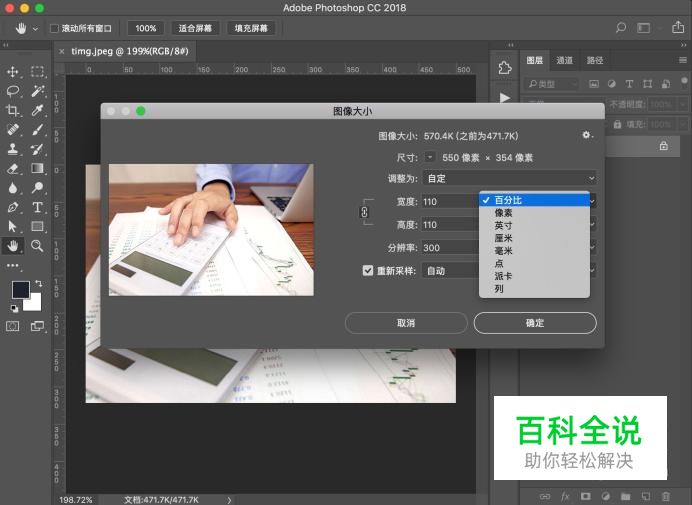Viewport: 692px width, 505px height.
Task: Toggle the layer filtering on/off switch
Action: [x=684, y=83]
